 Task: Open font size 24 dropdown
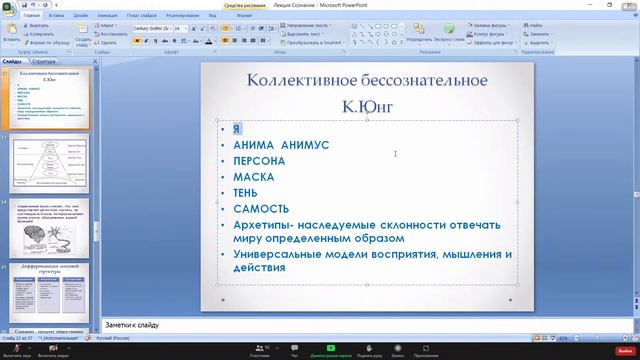click(x=186, y=29)
